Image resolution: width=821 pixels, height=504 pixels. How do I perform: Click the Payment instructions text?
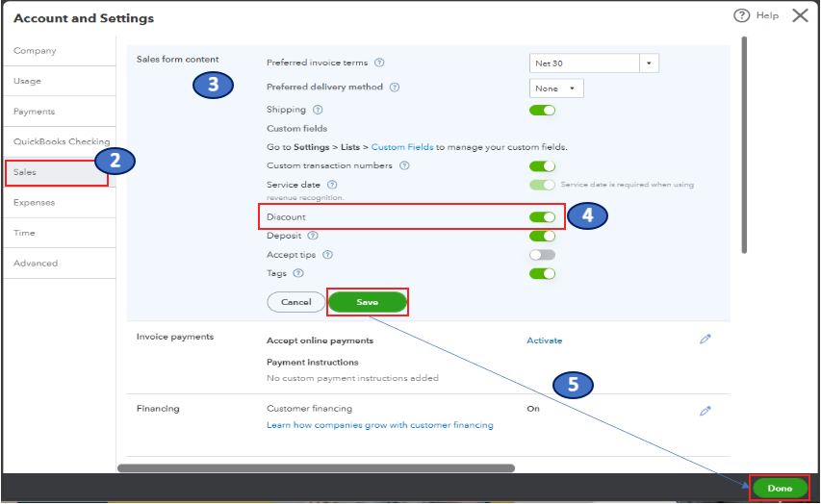313,363
